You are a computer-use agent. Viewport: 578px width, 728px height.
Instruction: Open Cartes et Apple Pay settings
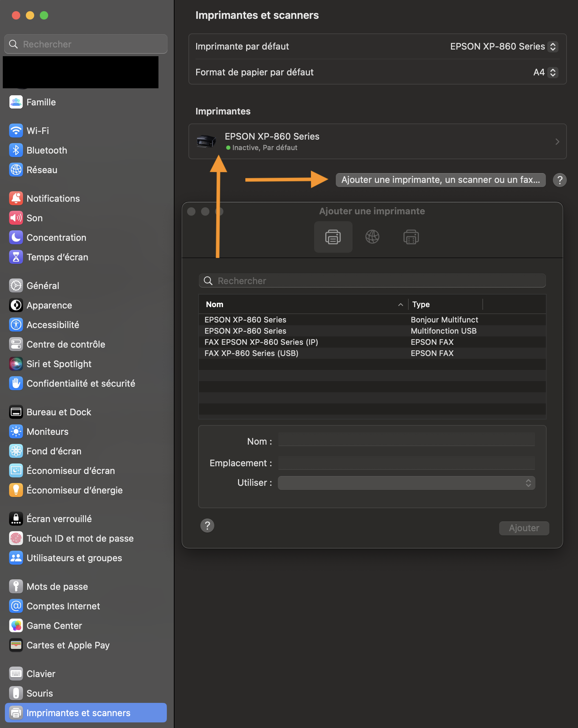[x=86, y=645]
